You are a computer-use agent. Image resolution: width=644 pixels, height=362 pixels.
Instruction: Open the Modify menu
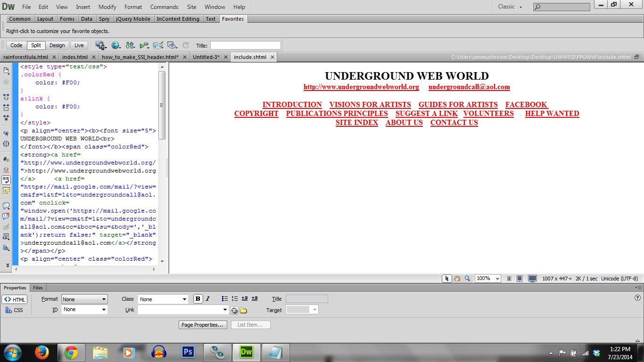click(107, 7)
